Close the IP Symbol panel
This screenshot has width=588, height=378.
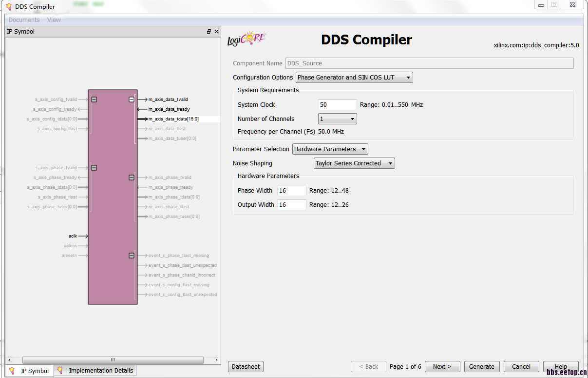(217, 31)
